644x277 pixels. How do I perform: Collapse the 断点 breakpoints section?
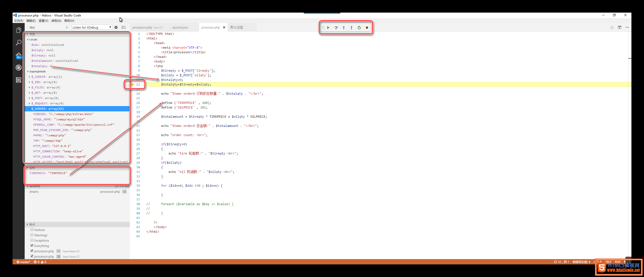[28, 224]
